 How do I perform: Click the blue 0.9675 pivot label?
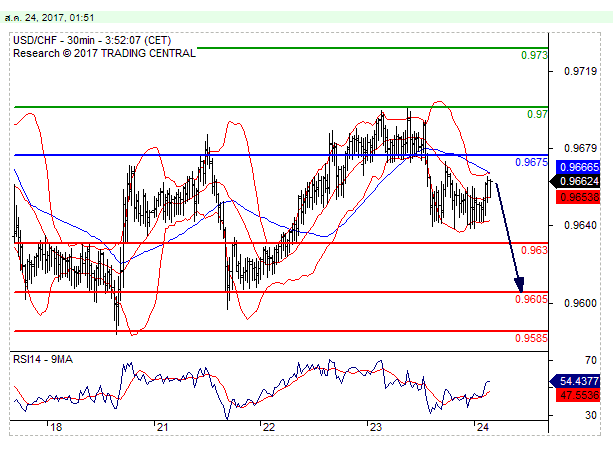pos(531,162)
